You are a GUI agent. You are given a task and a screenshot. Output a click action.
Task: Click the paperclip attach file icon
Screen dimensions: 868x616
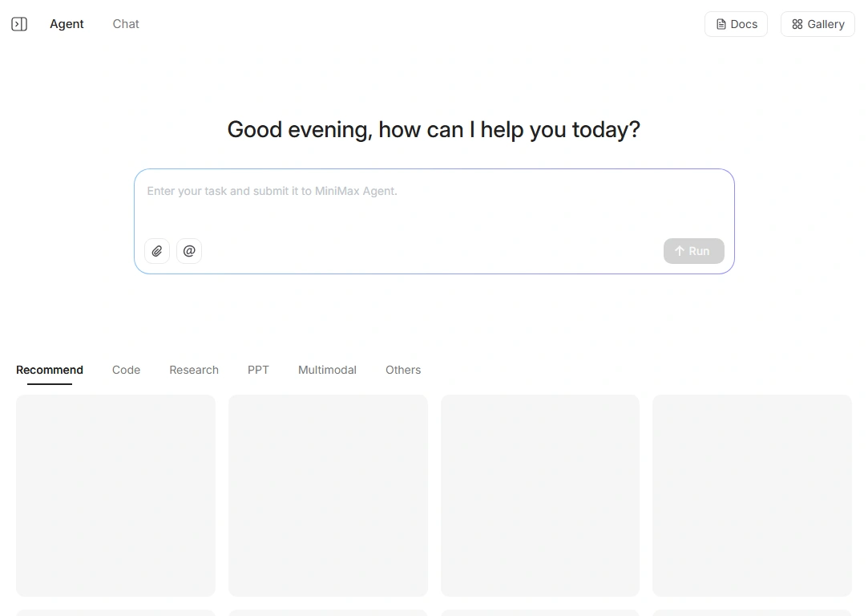point(156,251)
